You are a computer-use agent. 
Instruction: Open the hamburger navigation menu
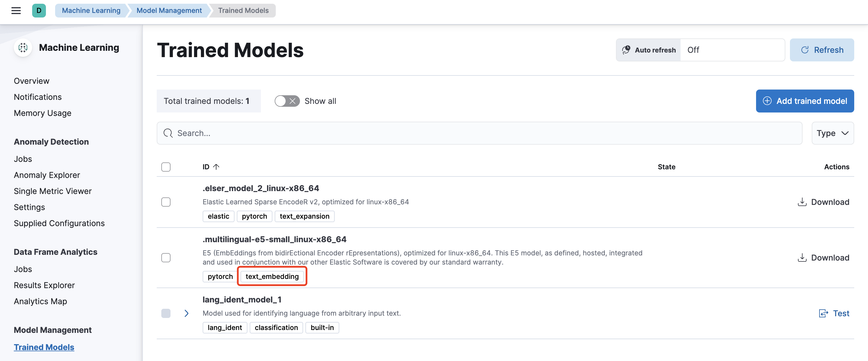[x=16, y=10]
